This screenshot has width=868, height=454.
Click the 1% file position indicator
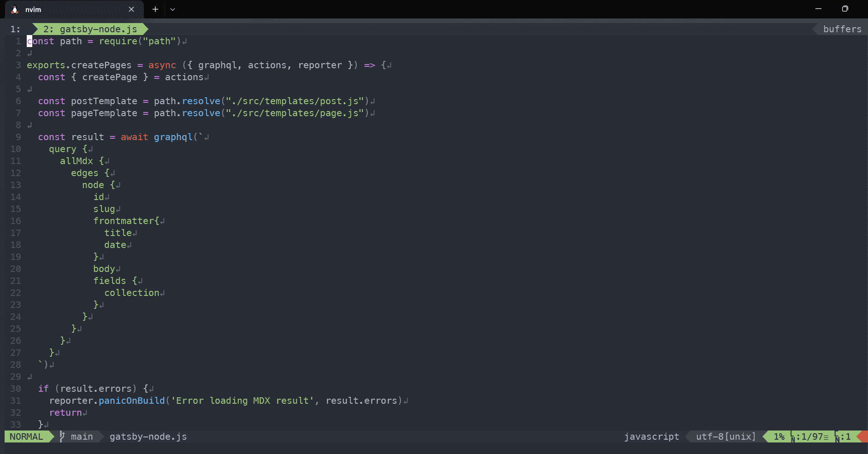pos(779,436)
